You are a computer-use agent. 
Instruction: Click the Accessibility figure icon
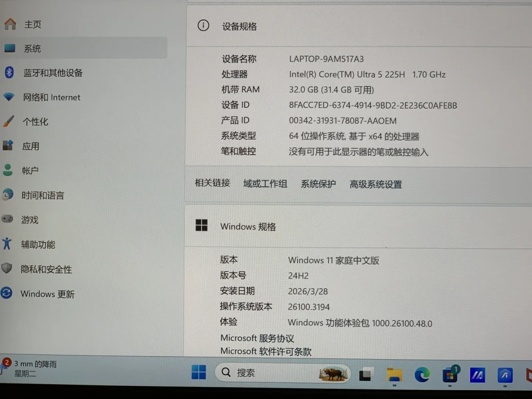click(x=6, y=244)
